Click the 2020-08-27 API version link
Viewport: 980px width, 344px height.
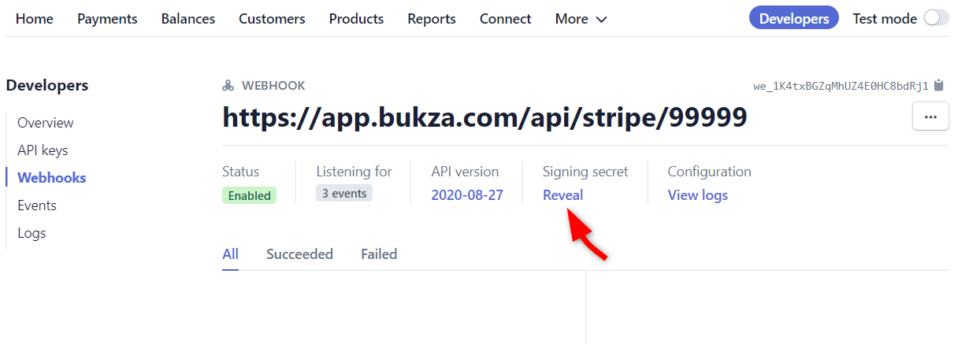[x=467, y=195]
